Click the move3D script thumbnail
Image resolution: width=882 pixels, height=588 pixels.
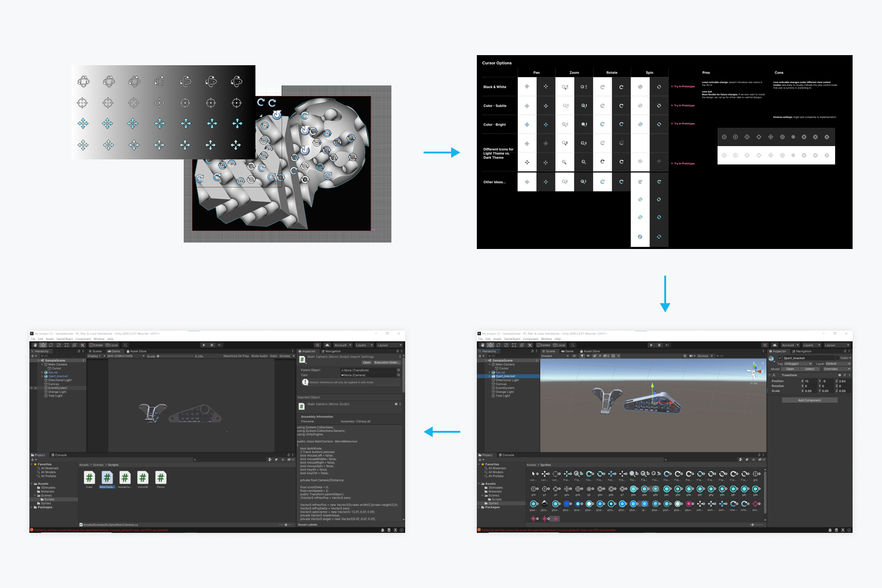click(x=142, y=478)
